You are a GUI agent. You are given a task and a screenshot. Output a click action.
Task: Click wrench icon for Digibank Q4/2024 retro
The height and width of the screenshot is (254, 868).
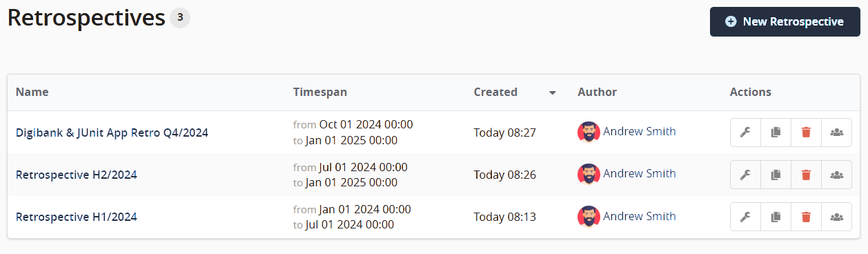click(x=745, y=133)
